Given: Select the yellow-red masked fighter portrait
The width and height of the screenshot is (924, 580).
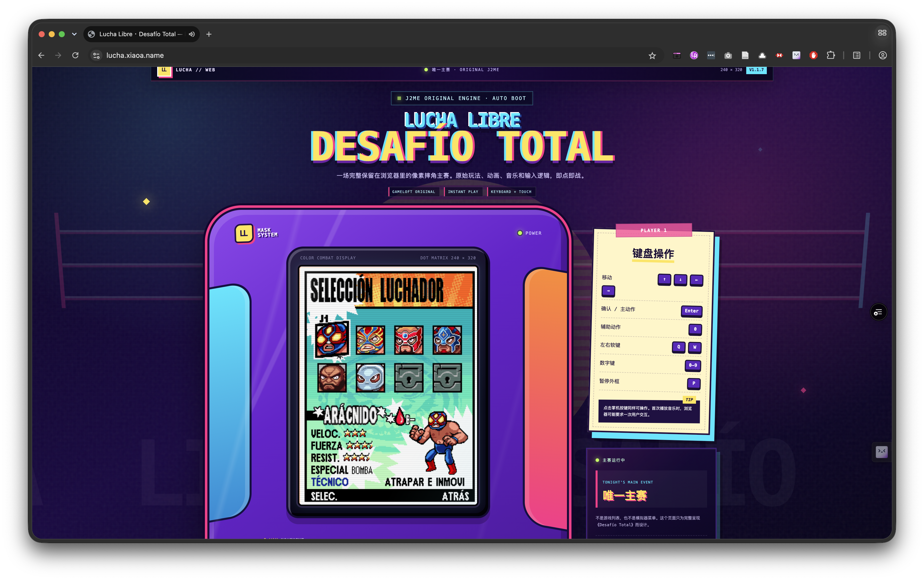Looking at the screenshot, I should pyautogui.click(x=370, y=340).
